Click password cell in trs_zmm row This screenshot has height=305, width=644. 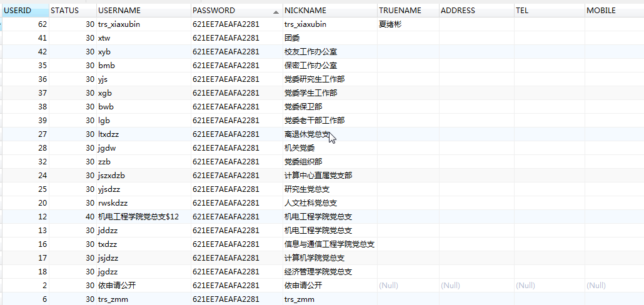[237, 299]
